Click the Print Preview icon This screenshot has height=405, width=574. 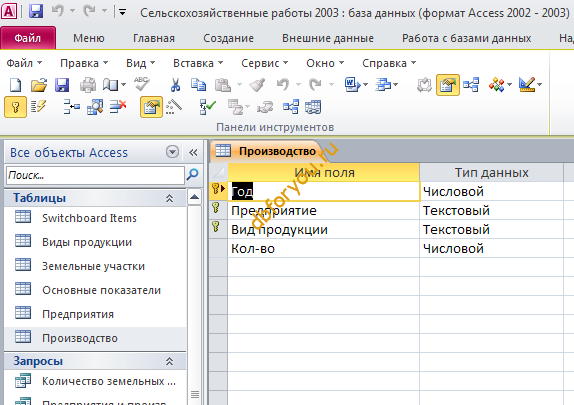click(111, 85)
